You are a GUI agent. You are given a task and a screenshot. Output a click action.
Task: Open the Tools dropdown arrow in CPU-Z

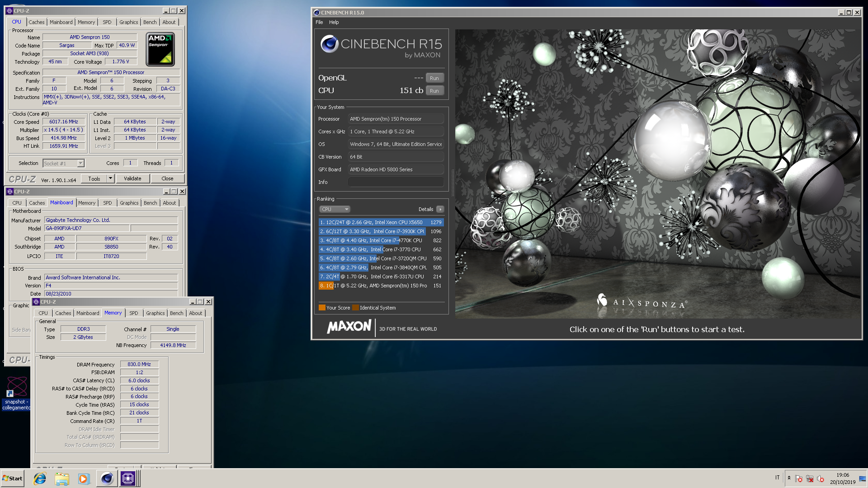click(x=110, y=178)
